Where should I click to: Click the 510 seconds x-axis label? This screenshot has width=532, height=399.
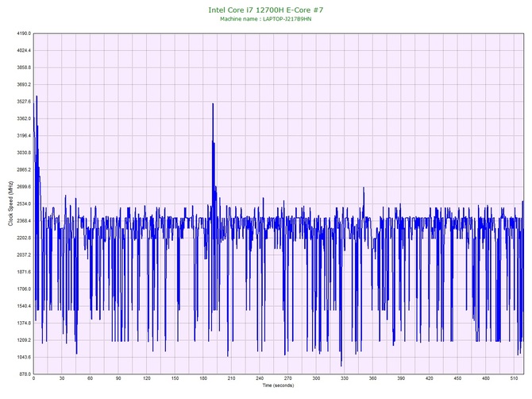point(514,378)
